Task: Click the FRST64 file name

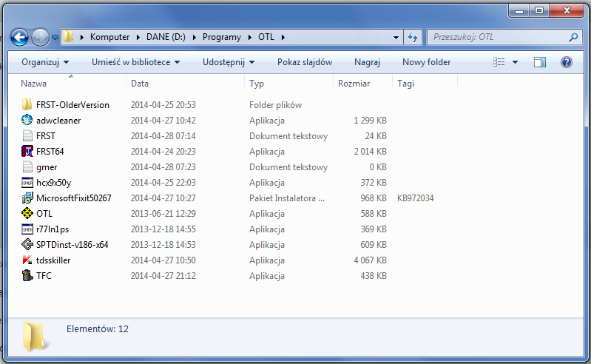Action: (x=50, y=151)
